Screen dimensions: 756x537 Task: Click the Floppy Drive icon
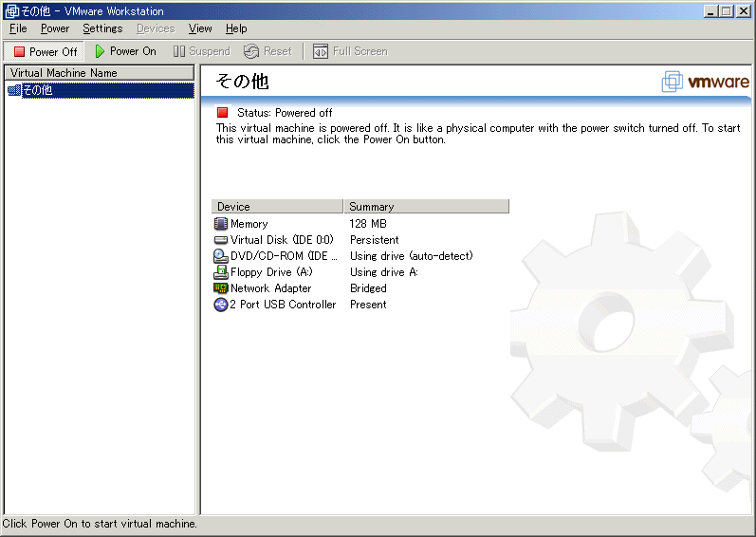(x=221, y=272)
